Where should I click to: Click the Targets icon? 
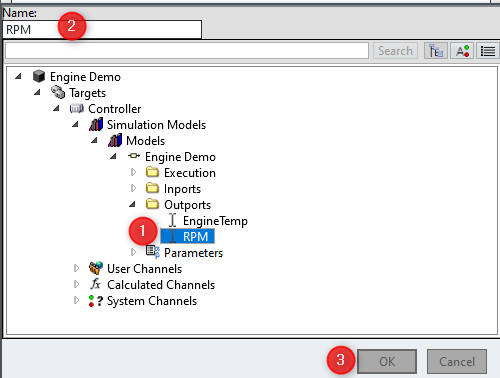[58, 92]
